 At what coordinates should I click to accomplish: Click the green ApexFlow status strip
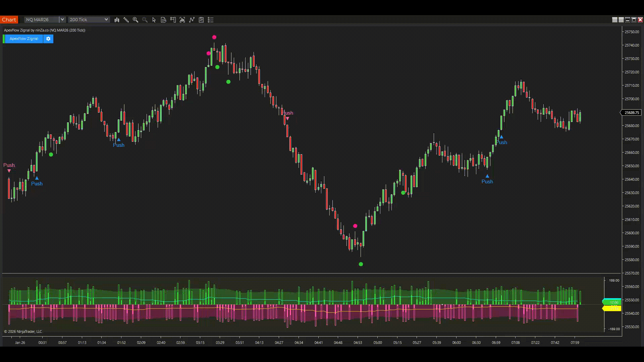pos(4,39)
